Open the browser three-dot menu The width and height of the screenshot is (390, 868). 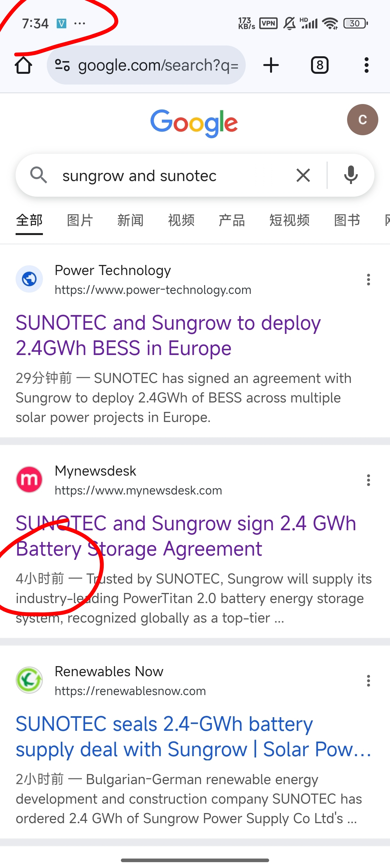coord(366,65)
